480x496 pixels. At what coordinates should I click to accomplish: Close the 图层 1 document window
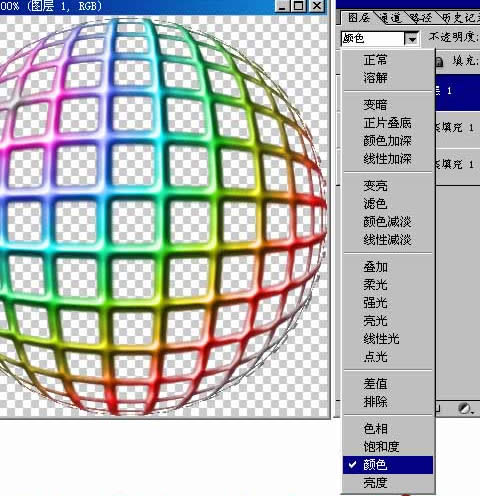317,6
